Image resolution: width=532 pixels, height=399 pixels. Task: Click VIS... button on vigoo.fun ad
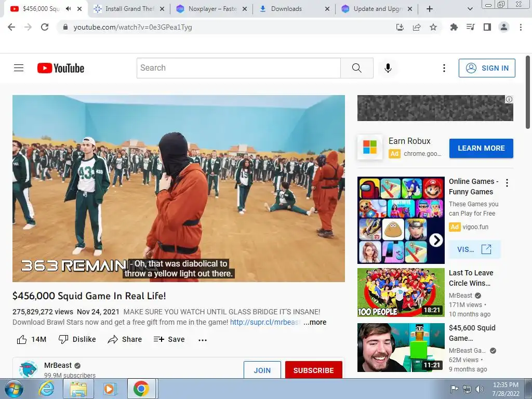pyautogui.click(x=474, y=249)
